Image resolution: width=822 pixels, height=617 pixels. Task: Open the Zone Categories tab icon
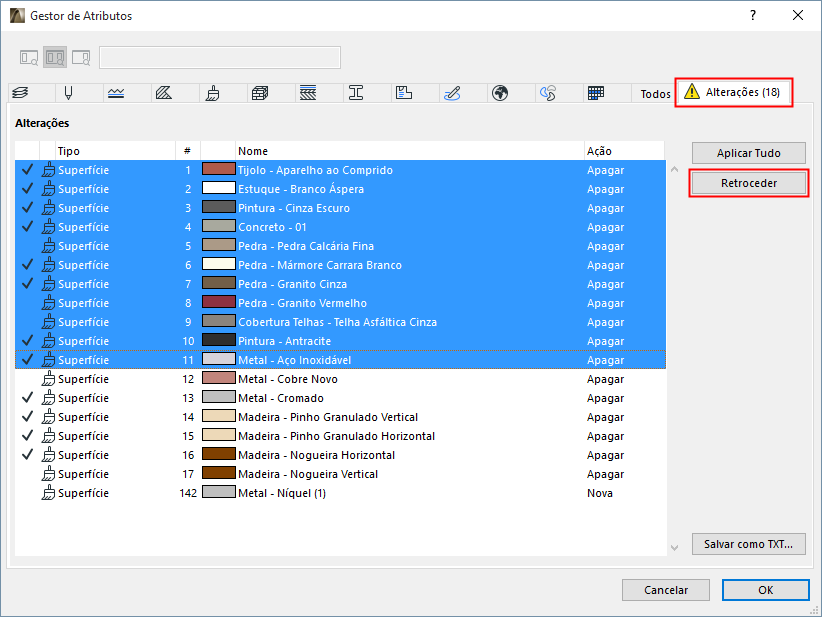pos(404,93)
